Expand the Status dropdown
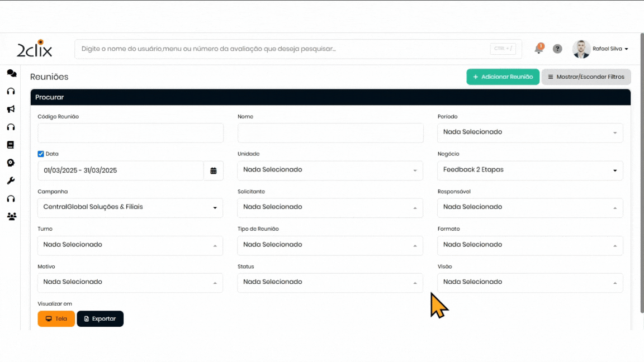Image resolution: width=644 pixels, height=362 pixels. [330, 282]
